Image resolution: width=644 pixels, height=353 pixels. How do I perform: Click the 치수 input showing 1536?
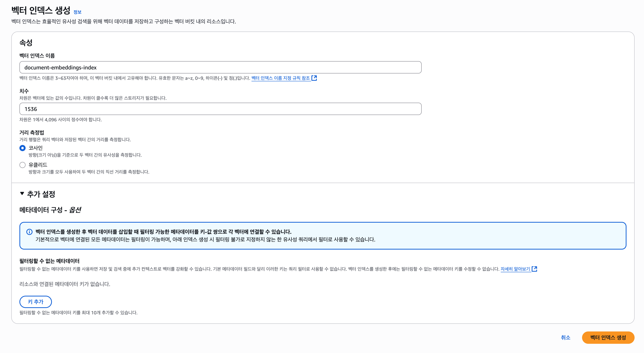pos(220,109)
